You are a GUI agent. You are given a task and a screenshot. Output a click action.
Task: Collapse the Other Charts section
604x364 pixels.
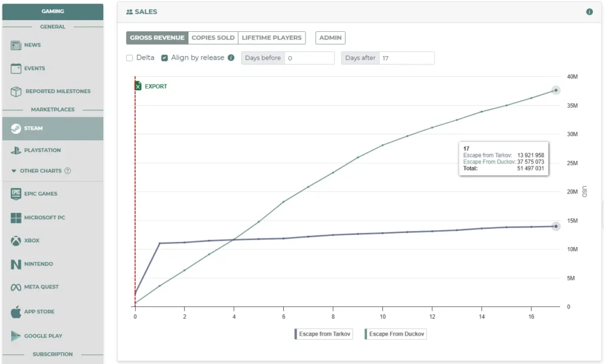click(14, 171)
